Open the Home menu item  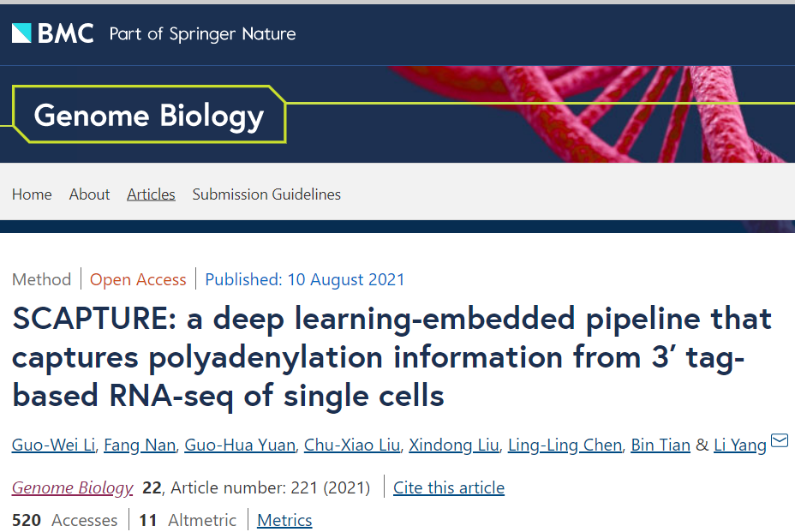tap(32, 194)
